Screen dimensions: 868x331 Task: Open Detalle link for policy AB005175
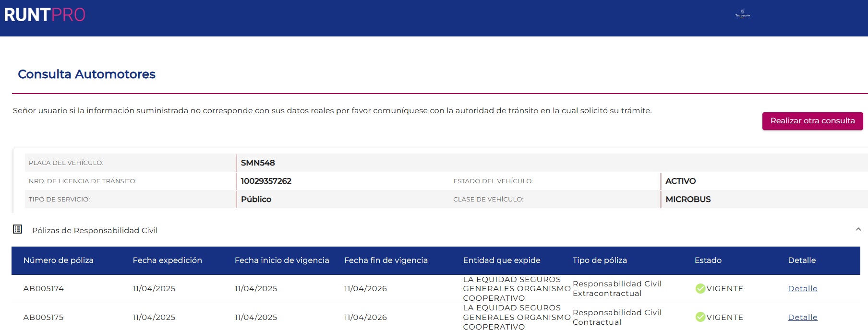point(802,317)
